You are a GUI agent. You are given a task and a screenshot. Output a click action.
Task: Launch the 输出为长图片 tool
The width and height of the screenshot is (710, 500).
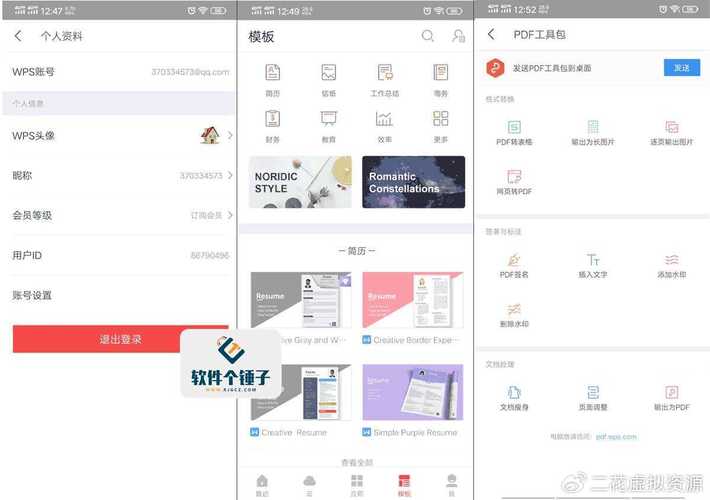pyautogui.click(x=593, y=132)
